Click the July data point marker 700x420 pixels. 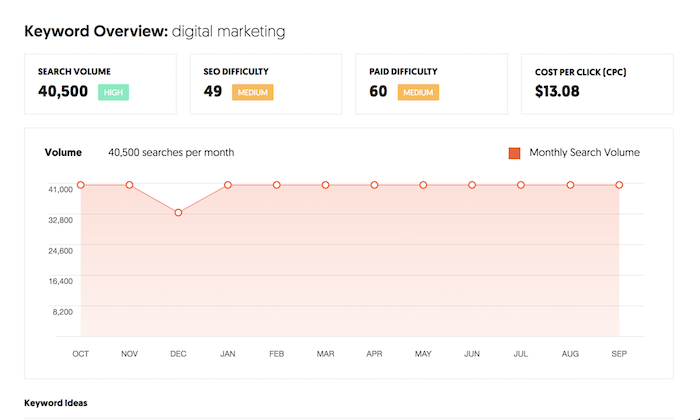coord(521,185)
